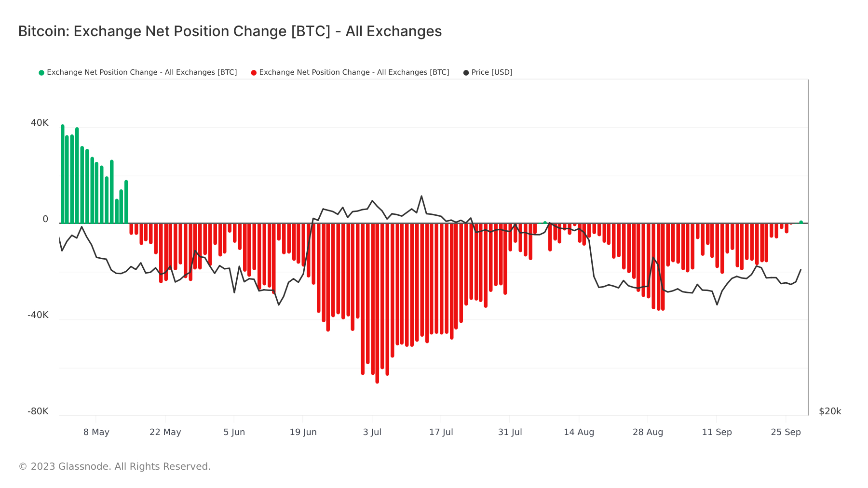Select the 22 May axis label

pyautogui.click(x=165, y=432)
